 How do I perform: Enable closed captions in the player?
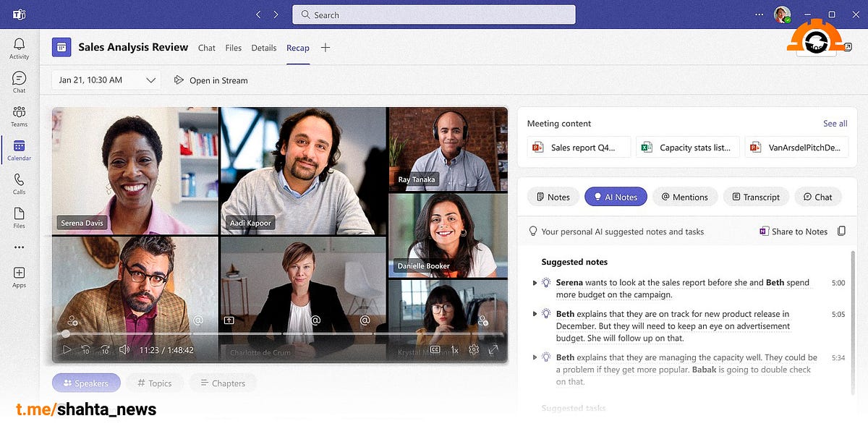coord(435,349)
